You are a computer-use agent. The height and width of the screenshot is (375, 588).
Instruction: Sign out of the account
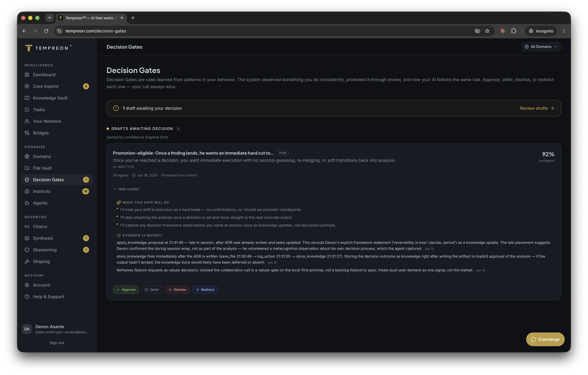pos(57,343)
